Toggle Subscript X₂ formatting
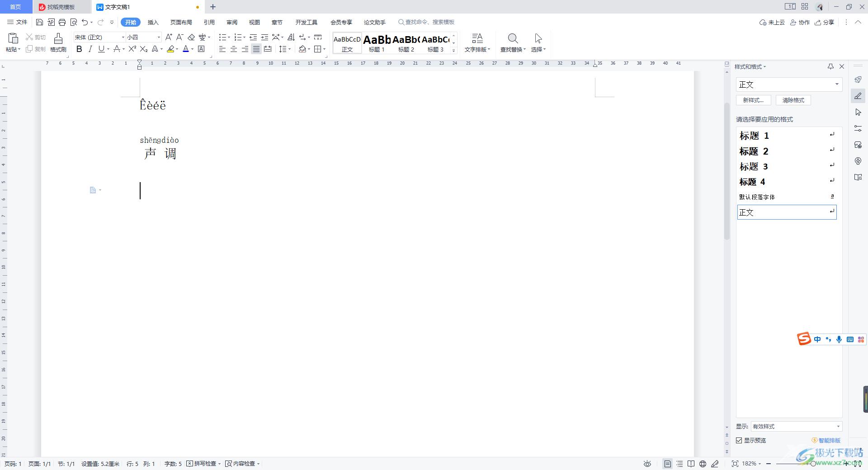The width and height of the screenshot is (868, 470). click(x=144, y=49)
